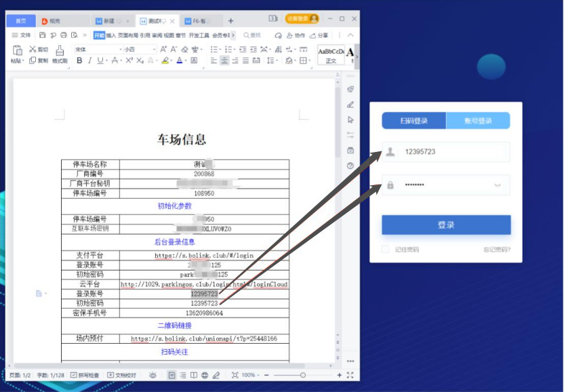Open the font size 小四 dropdown

(155, 50)
